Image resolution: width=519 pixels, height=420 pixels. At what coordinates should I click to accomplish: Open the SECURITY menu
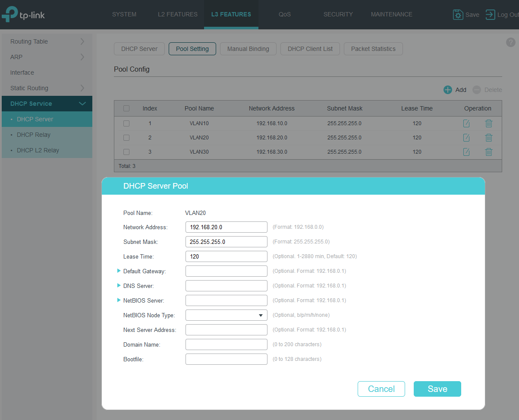[x=338, y=14]
